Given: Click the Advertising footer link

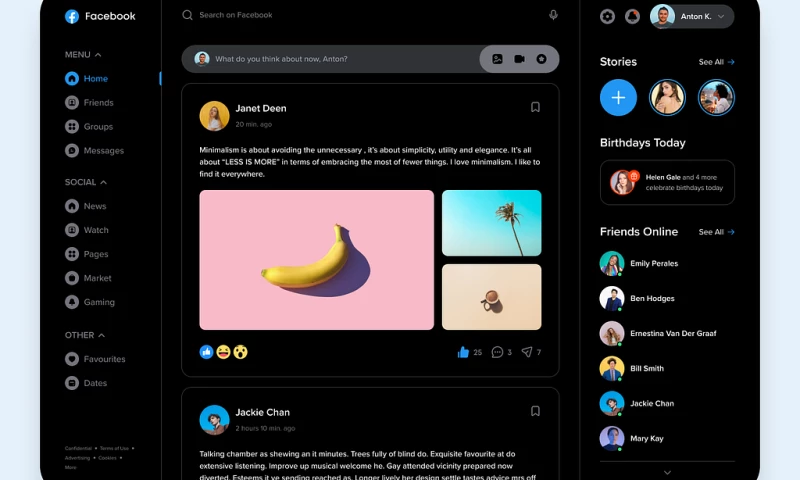Looking at the screenshot, I should pyautogui.click(x=77, y=458).
